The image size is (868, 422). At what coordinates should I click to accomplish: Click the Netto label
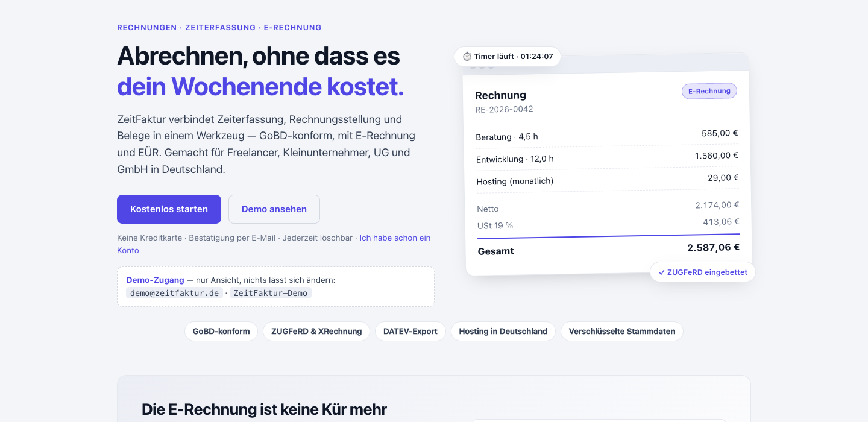488,209
